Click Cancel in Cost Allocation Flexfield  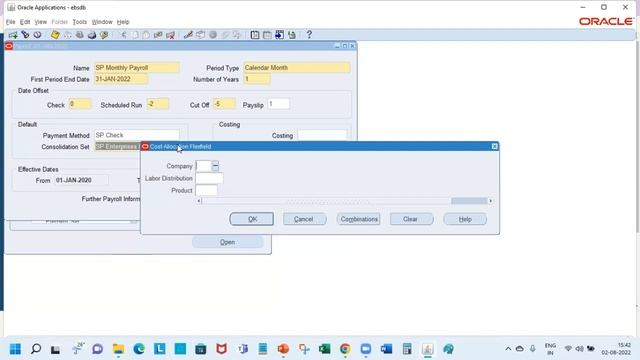click(304, 219)
